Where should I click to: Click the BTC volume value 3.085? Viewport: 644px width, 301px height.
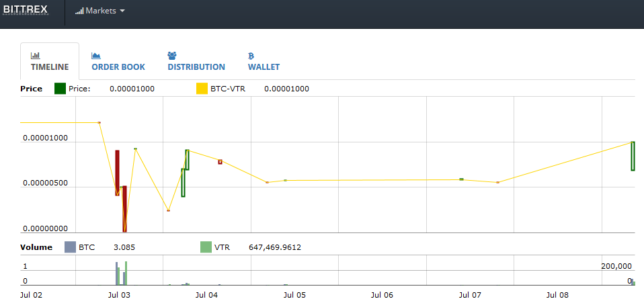pos(124,247)
